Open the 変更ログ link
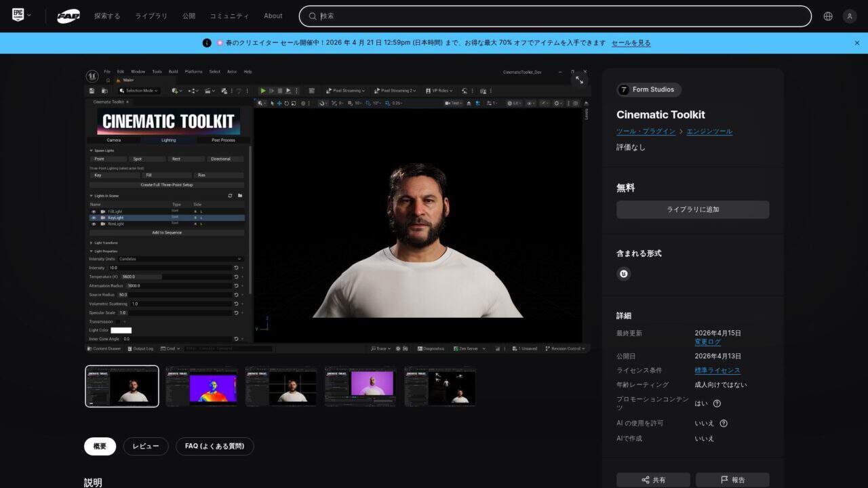Image resolution: width=868 pixels, height=488 pixels. pyautogui.click(x=707, y=342)
